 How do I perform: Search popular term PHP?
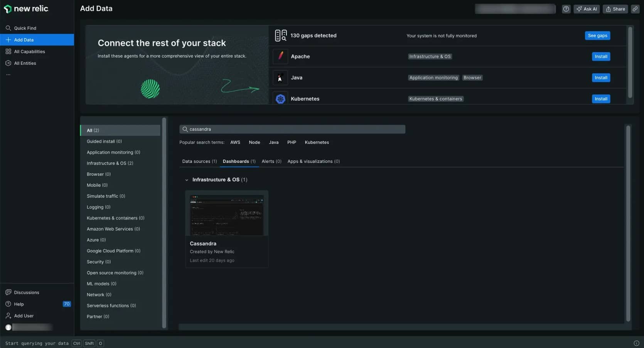(x=292, y=142)
